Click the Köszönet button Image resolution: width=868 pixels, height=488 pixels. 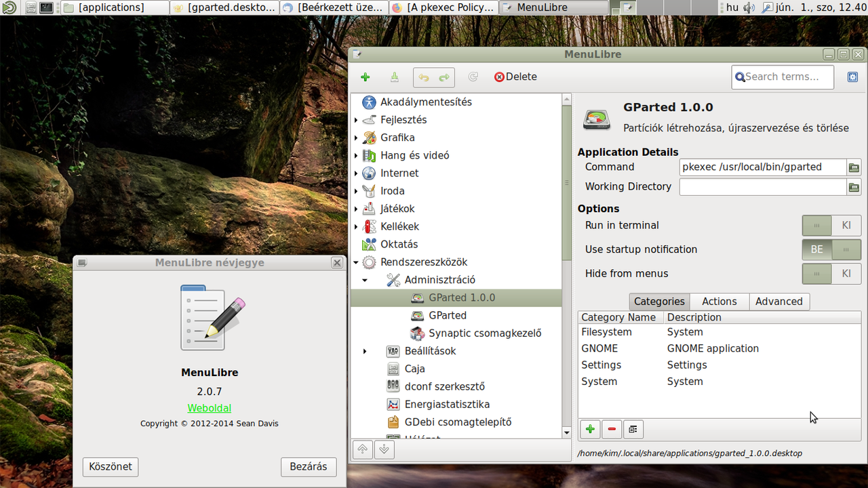(111, 467)
